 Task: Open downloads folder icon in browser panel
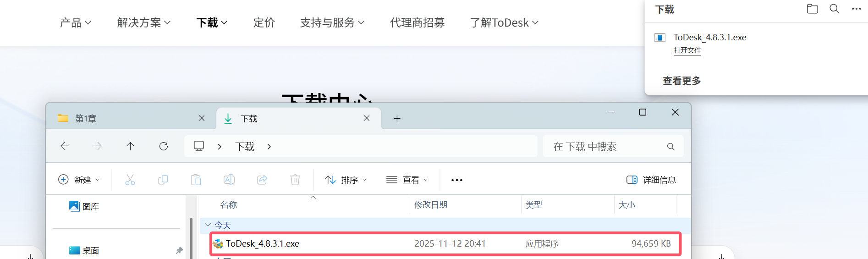pyautogui.click(x=812, y=9)
